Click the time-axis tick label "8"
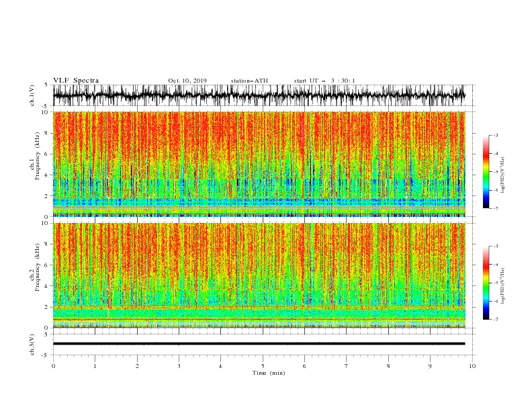This screenshot has height=411, width=532. pos(388,366)
